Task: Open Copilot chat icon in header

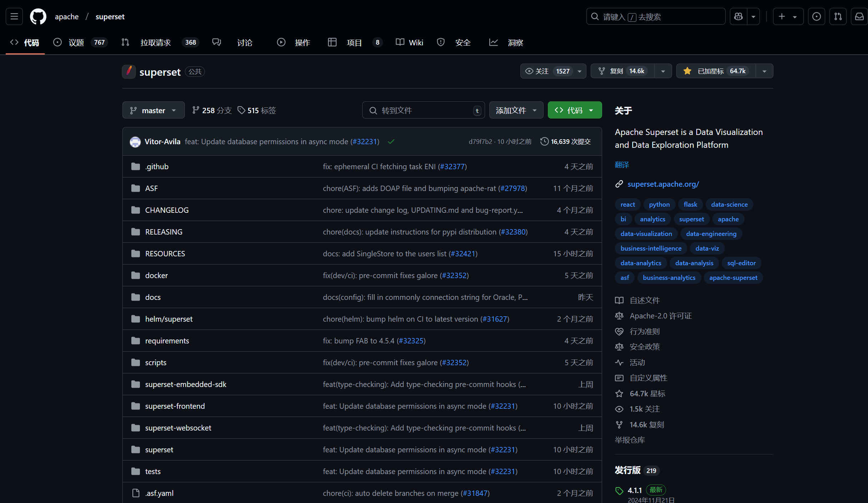Action: pos(738,16)
